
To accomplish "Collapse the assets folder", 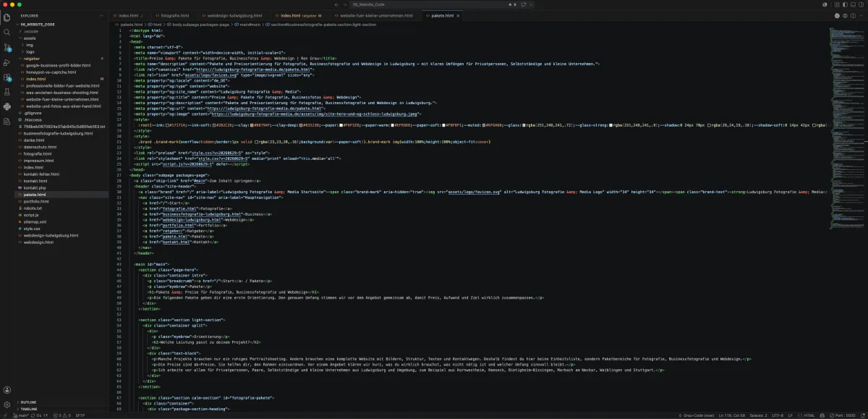I will coord(30,38).
